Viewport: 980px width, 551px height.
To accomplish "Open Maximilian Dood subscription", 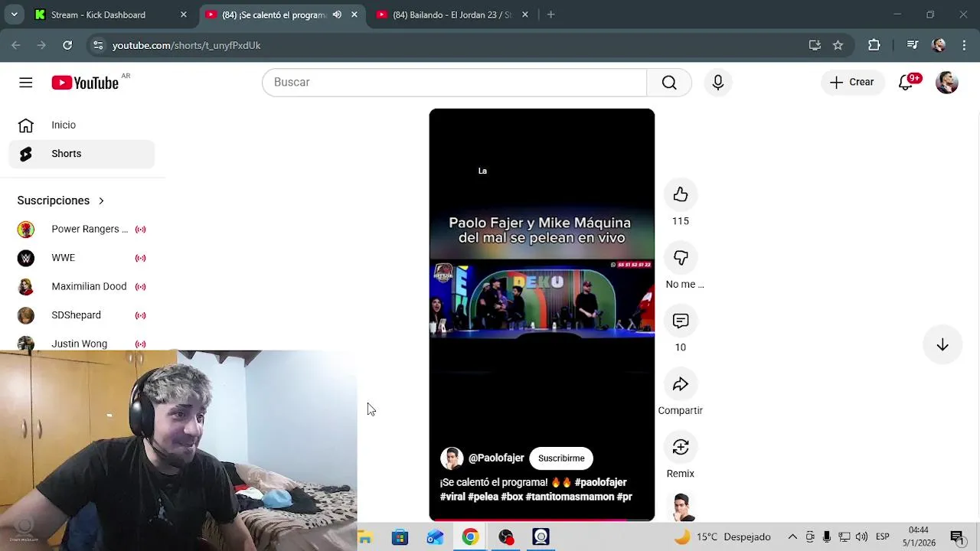I will point(82,286).
